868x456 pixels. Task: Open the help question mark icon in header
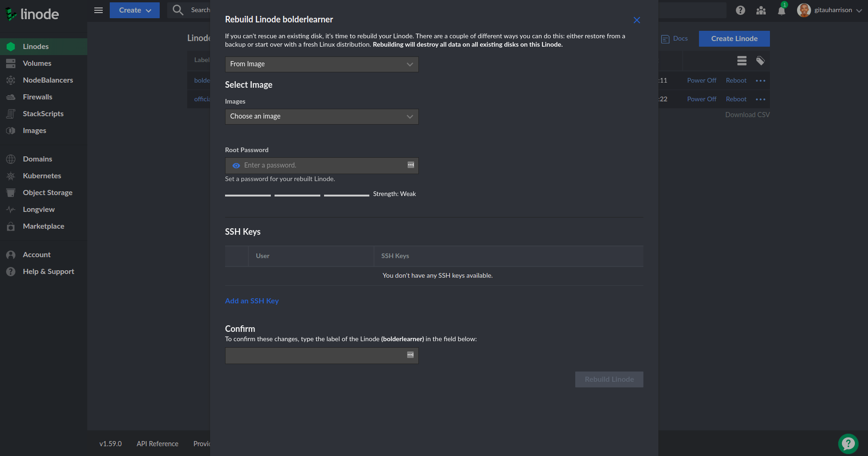741,10
